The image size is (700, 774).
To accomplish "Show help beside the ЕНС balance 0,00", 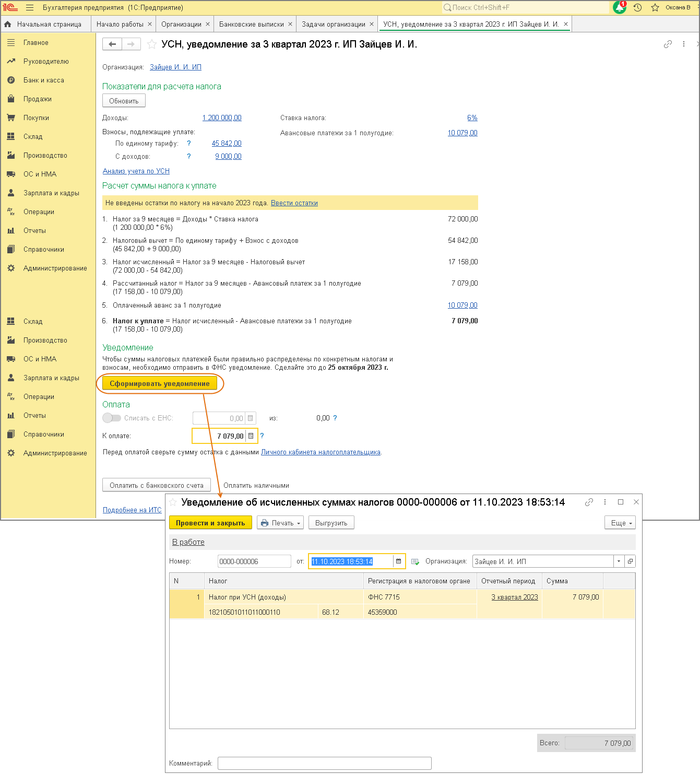I will tap(335, 418).
